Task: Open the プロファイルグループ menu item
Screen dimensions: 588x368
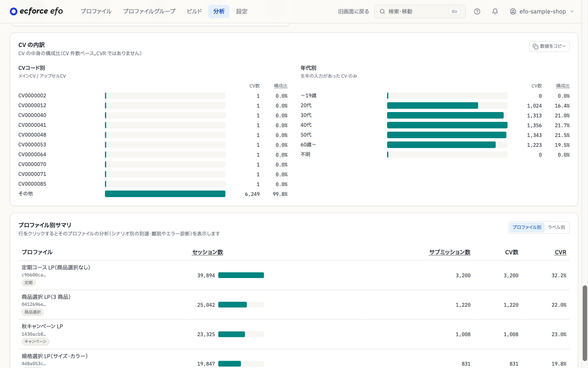Action: (x=149, y=11)
